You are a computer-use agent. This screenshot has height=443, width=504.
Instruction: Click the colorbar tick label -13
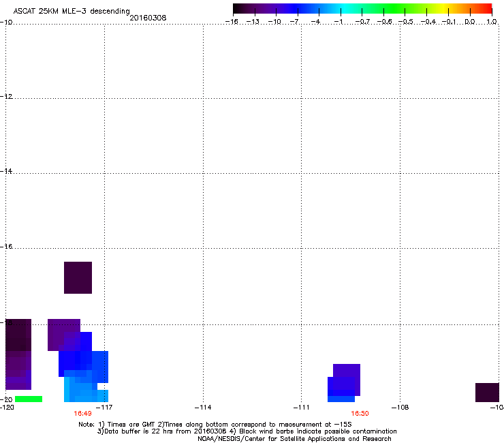pyautogui.click(x=253, y=22)
